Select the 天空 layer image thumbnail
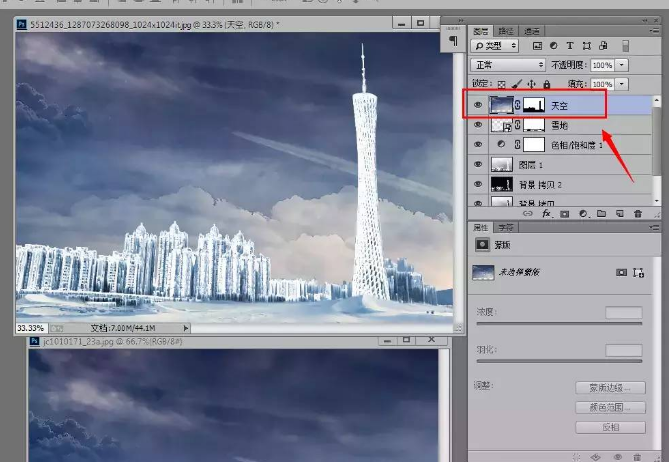This screenshot has width=669, height=462. tap(502, 105)
